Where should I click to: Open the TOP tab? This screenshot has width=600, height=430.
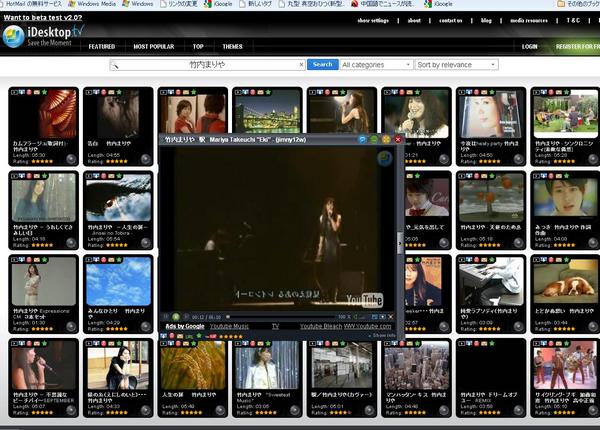click(198, 46)
